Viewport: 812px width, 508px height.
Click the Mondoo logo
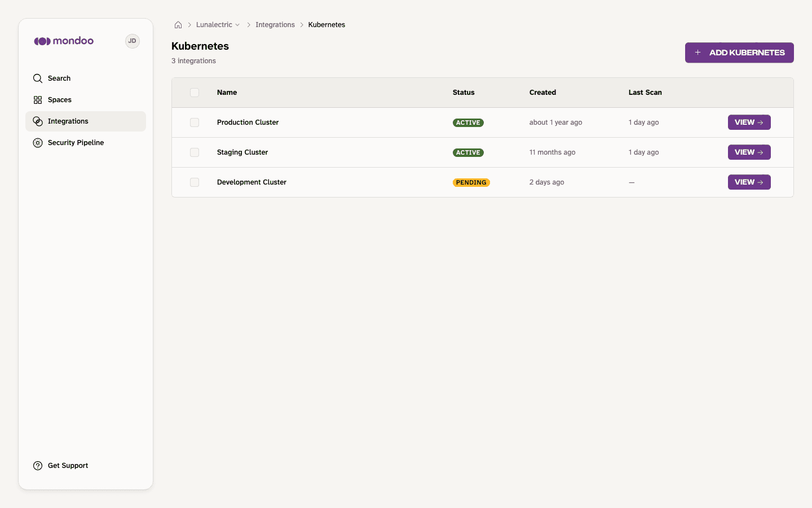pyautogui.click(x=64, y=41)
